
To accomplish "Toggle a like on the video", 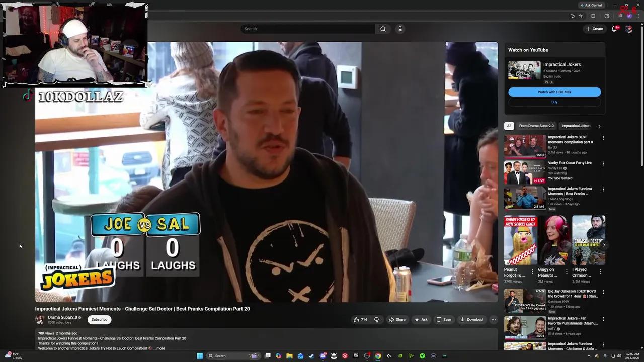I will [358, 320].
